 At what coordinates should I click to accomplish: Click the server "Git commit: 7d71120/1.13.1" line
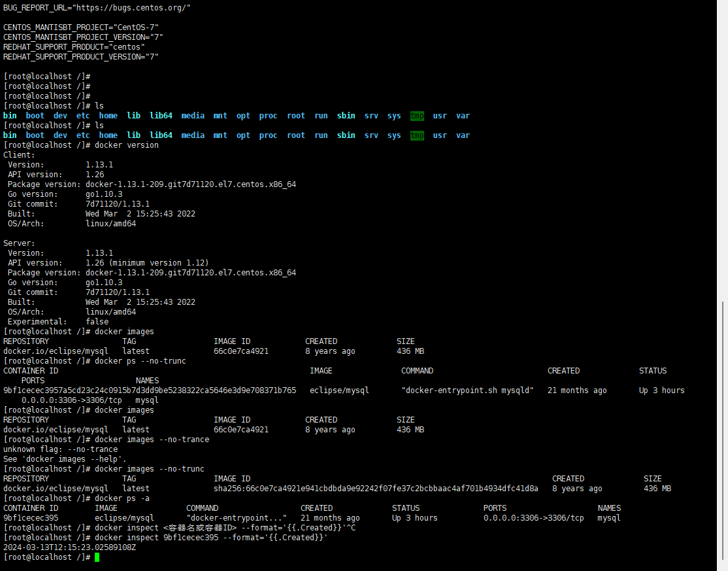pyautogui.click(x=78, y=292)
